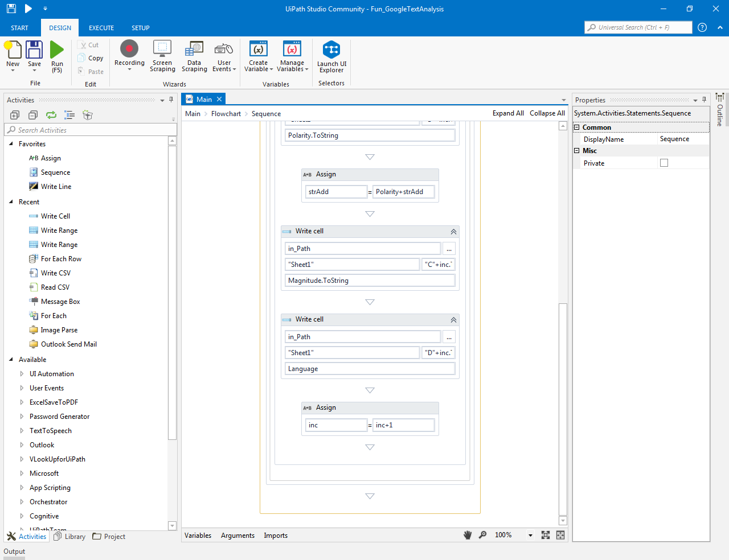Screen dimensions: 729x560
Task: Click the refresh icon in Activities panel
Action: (x=51, y=115)
